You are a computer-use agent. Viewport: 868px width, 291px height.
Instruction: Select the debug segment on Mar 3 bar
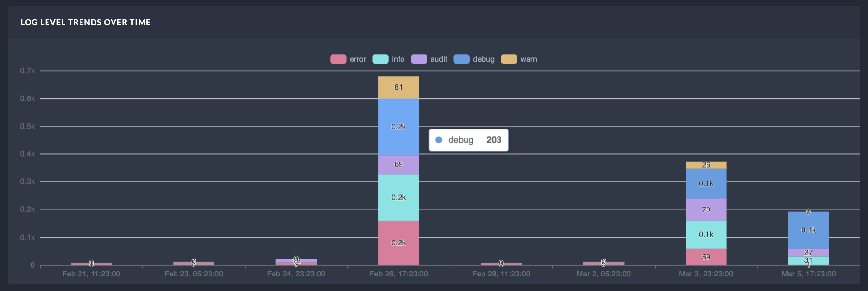click(706, 184)
